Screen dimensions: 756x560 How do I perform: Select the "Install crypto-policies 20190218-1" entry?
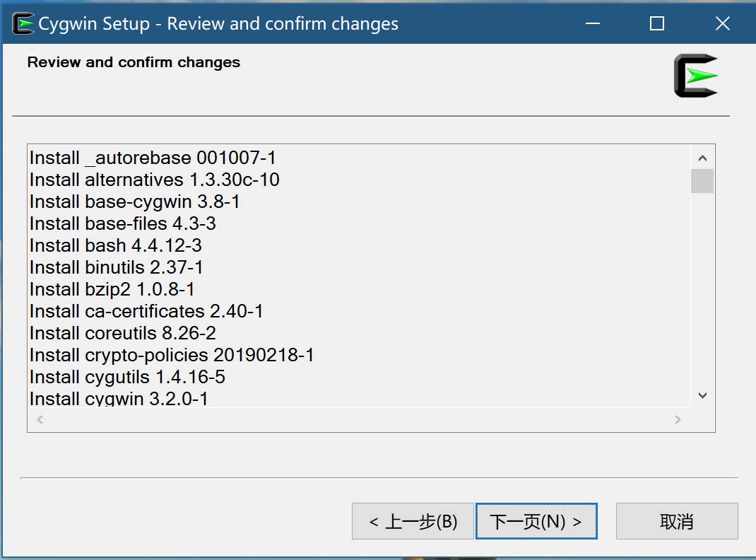(172, 355)
